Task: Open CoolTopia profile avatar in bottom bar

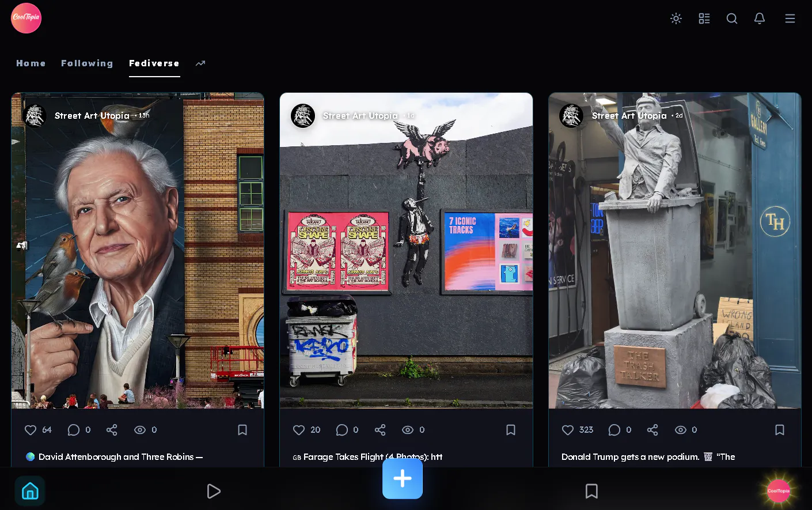Action: point(779,491)
